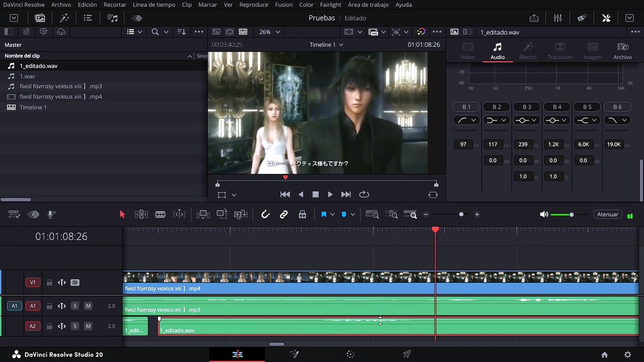The width and height of the screenshot is (644, 362).
Task: Open the Área de trabajo menu
Action: [x=368, y=5]
